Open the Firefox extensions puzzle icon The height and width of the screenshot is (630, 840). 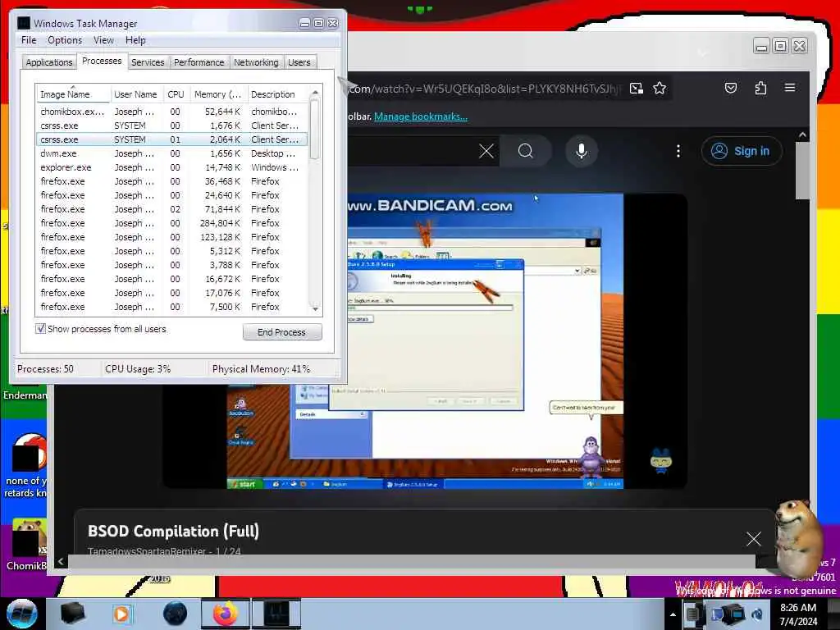[x=760, y=88]
